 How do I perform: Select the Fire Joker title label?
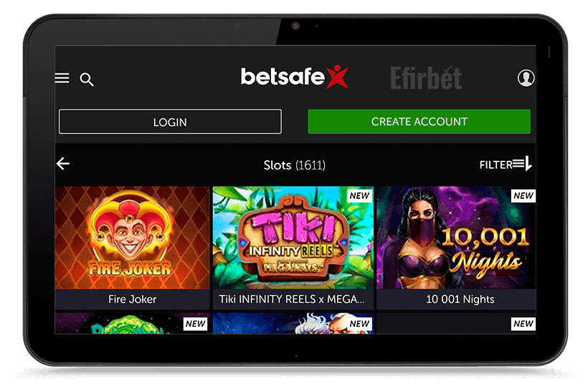[x=133, y=299]
